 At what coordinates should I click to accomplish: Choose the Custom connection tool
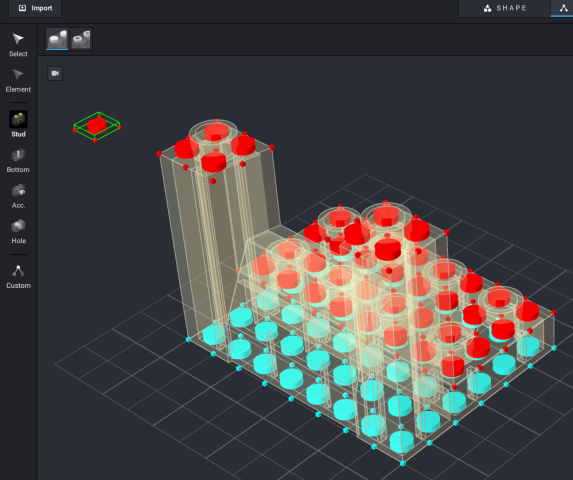pos(18,277)
